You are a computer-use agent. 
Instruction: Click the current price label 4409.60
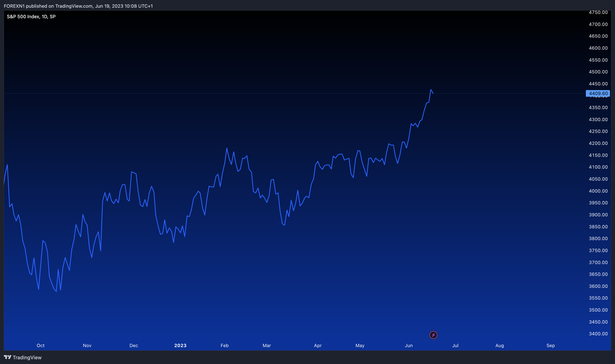[x=598, y=94]
